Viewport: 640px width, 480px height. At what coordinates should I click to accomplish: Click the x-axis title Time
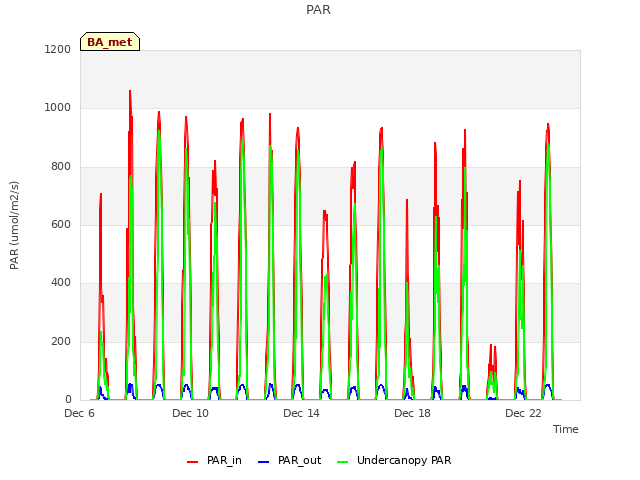[565, 429]
